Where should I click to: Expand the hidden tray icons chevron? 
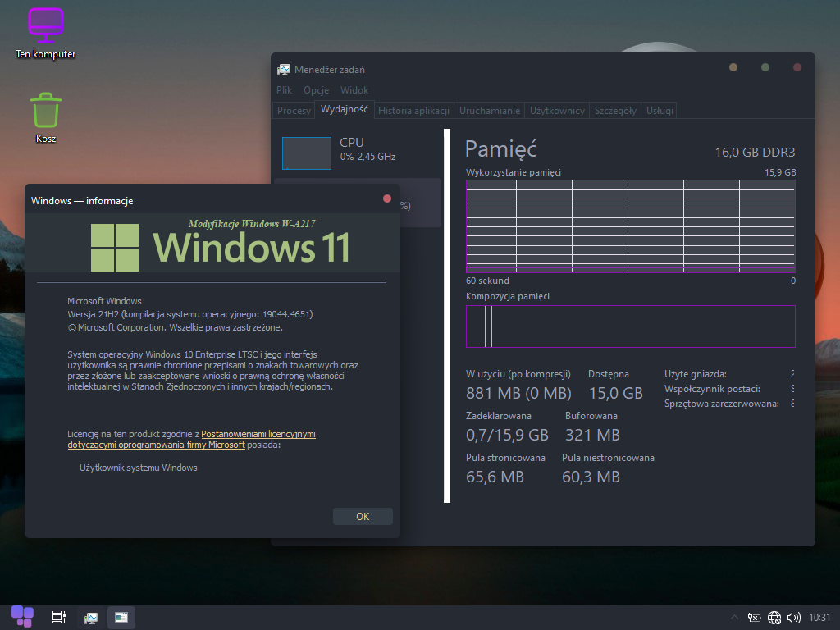tap(734, 618)
